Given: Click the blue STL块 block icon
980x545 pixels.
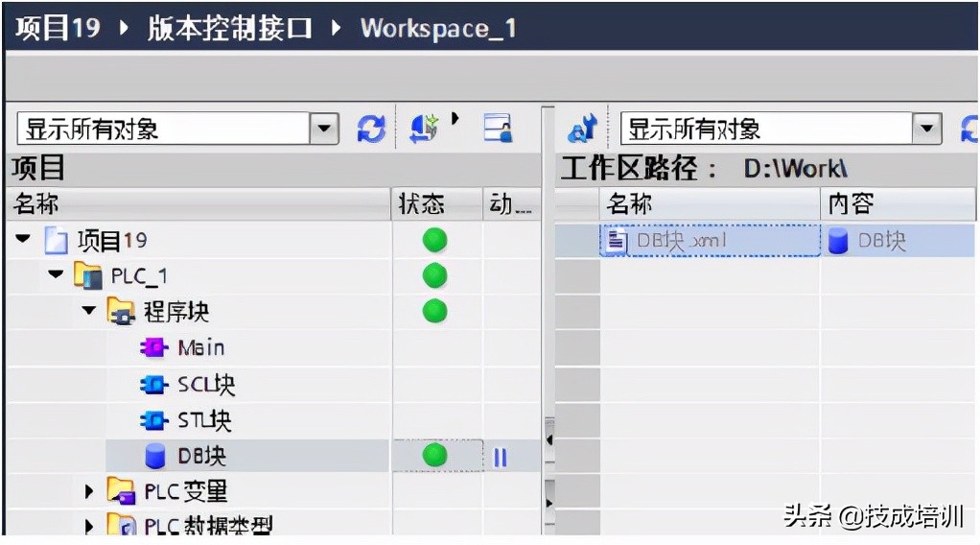Looking at the screenshot, I should [153, 420].
